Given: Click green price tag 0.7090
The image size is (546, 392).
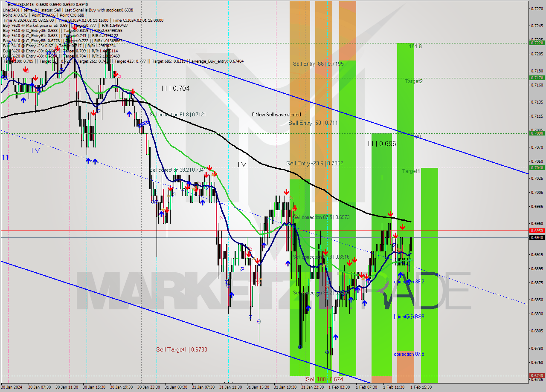Looking at the screenshot, I should pyautogui.click(x=537, y=133).
